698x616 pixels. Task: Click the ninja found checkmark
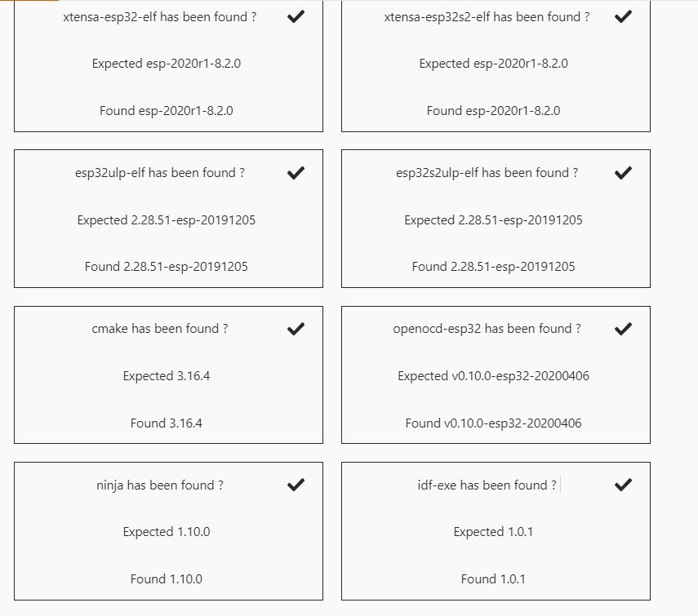point(296,485)
